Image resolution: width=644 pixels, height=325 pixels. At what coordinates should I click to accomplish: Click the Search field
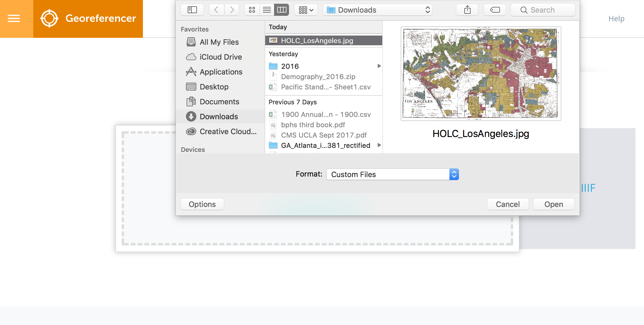click(542, 10)
